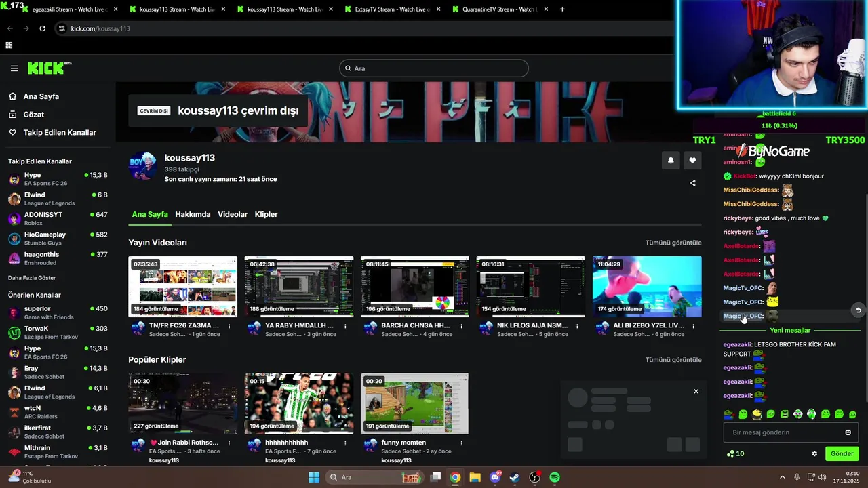Open options menu for YA RABY HMDALLH video
The height and width of the screenshot is (488, 868).
tap(345, 326)
